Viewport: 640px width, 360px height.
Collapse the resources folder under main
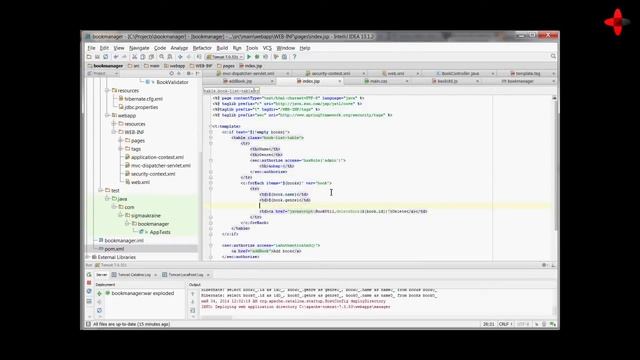[x=107, y=91]
